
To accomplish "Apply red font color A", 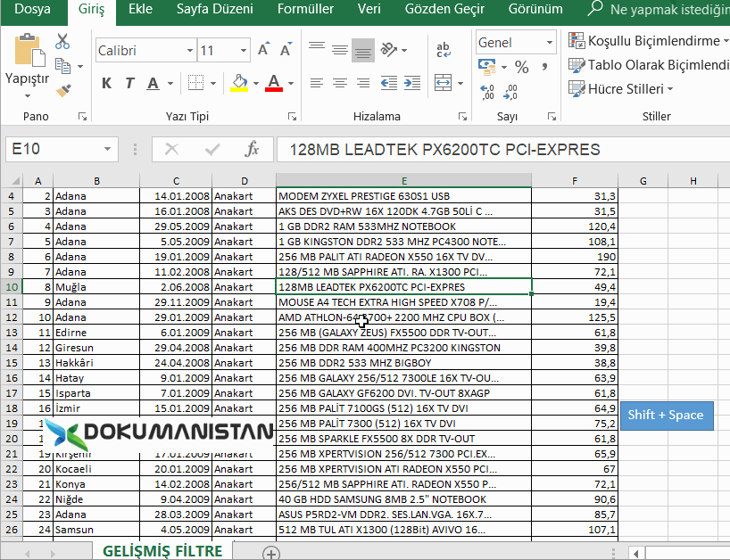I will tap(274, 83).
